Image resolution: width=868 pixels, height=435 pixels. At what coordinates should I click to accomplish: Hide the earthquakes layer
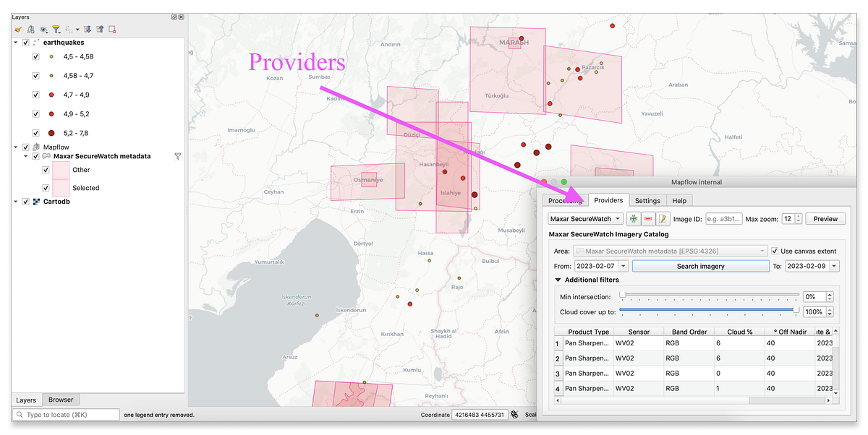click(x=25, y=41)
